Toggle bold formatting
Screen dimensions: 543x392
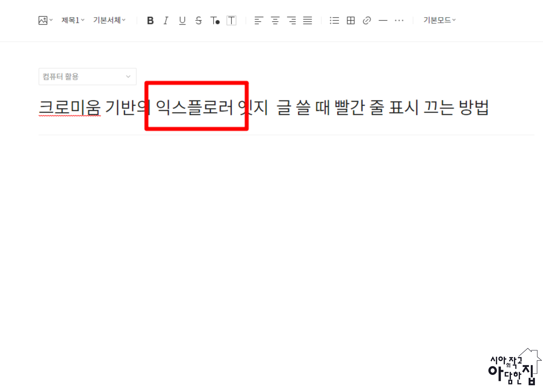click(x=150, y=20)
